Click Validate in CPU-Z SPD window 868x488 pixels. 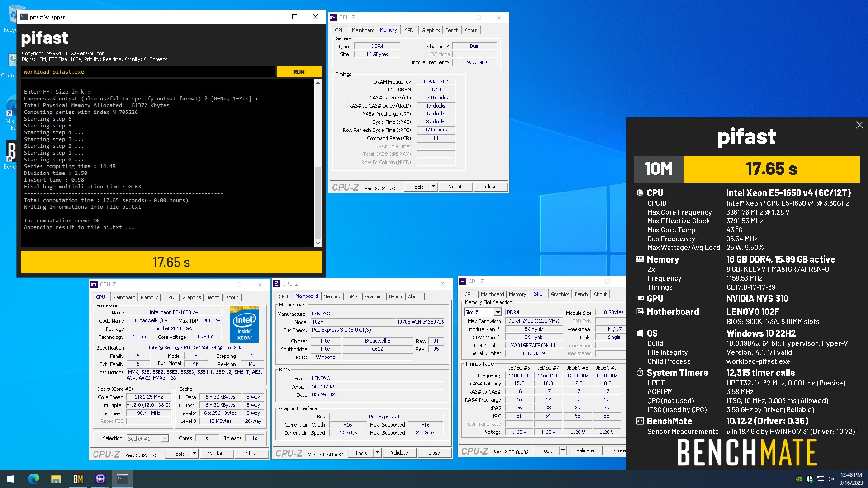click(585, 450)
